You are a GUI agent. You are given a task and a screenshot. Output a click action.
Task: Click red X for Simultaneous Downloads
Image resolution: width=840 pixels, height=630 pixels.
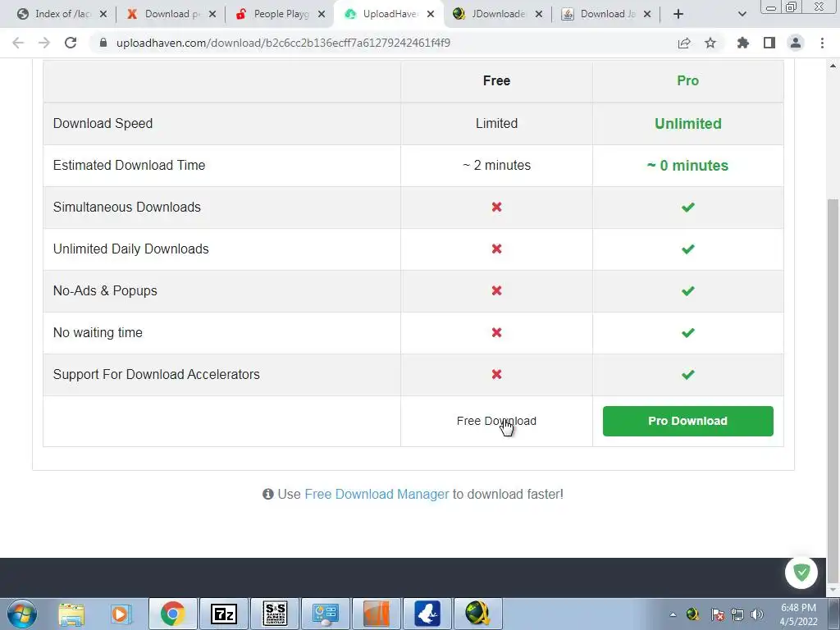(x=496, y=207)
